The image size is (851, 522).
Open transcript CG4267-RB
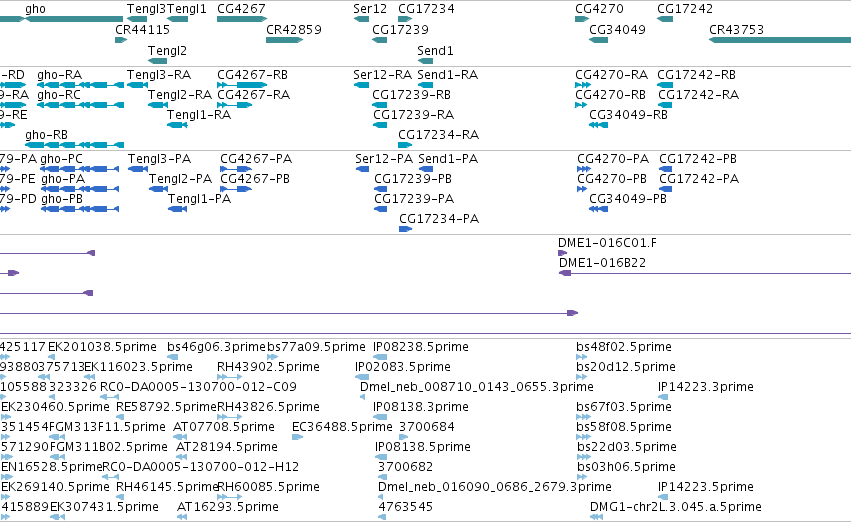(x=252, y=75)
